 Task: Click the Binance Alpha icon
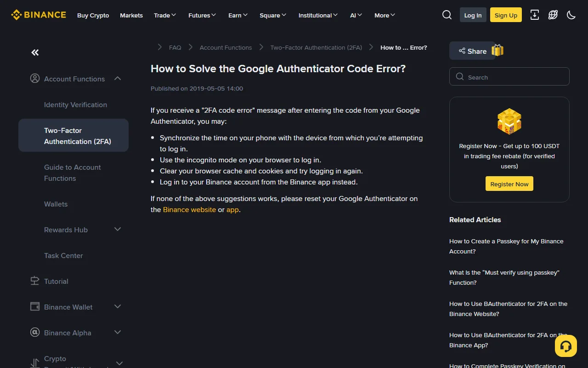click(35, 333)
